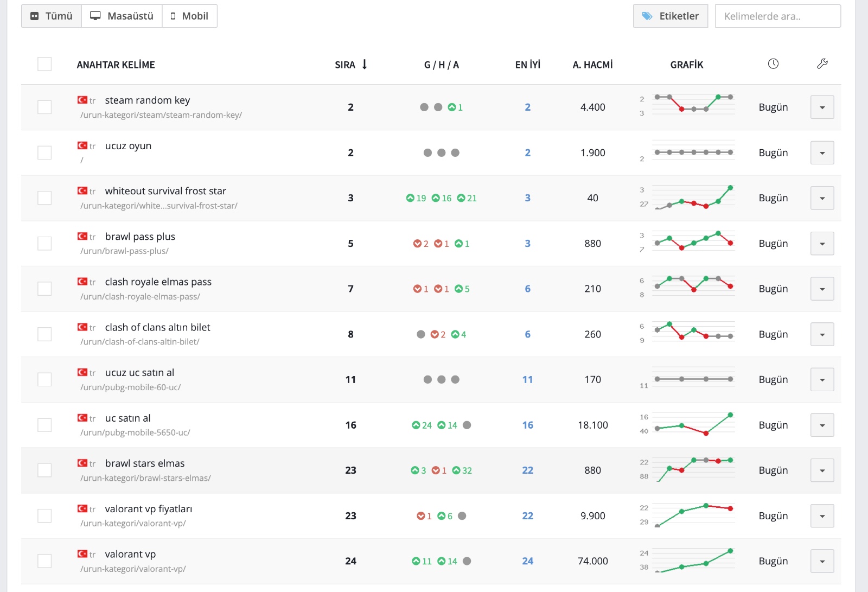Click Bugün date for uc satın al

pos(773,425)
